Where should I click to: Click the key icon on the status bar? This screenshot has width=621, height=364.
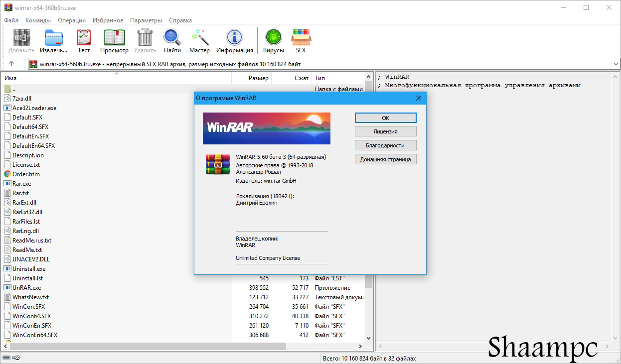[x=15, y=358]
